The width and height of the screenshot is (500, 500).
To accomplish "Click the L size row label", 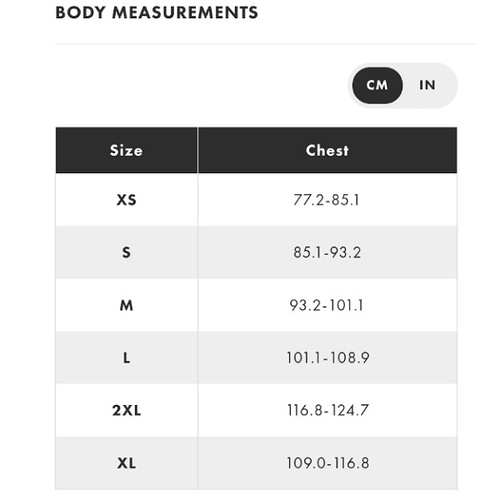I will pos(126,358).
